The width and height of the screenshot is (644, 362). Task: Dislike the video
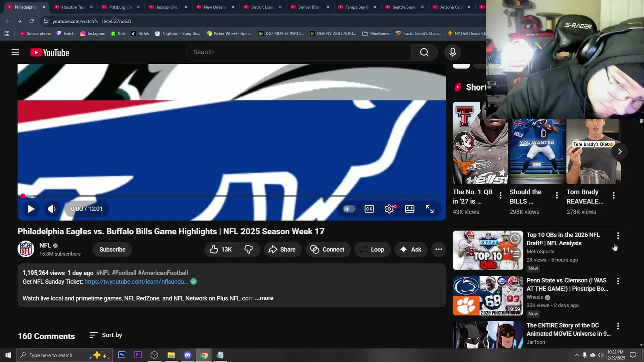(x=249, y=249)
